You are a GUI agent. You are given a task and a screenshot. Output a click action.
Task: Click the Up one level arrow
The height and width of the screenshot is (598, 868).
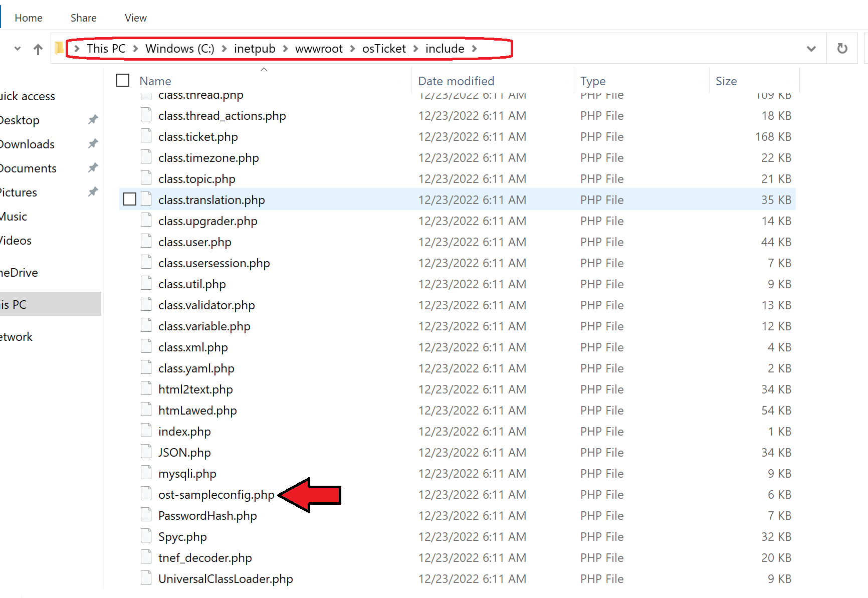[38, 49]
